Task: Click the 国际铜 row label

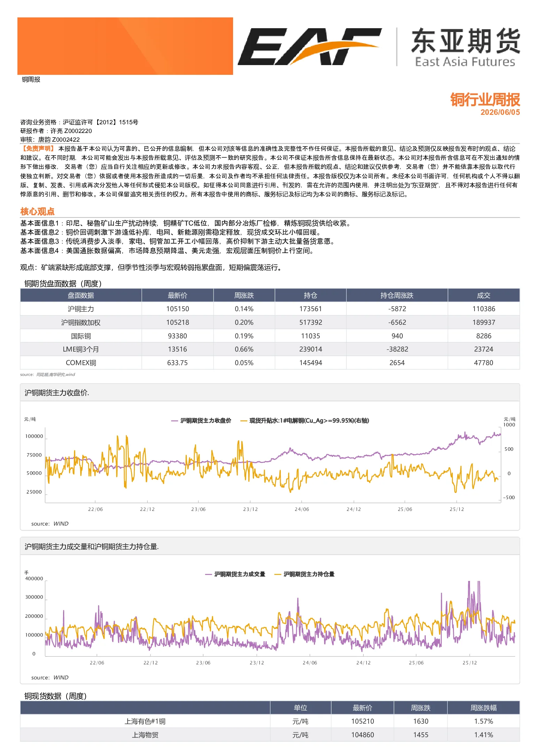Action: [x=81, y=336]
